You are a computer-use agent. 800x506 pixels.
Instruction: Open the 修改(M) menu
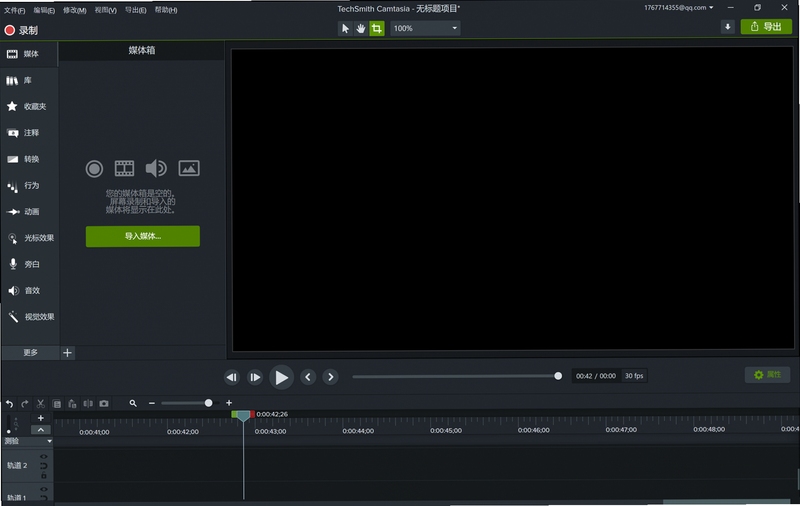[74, 10]
